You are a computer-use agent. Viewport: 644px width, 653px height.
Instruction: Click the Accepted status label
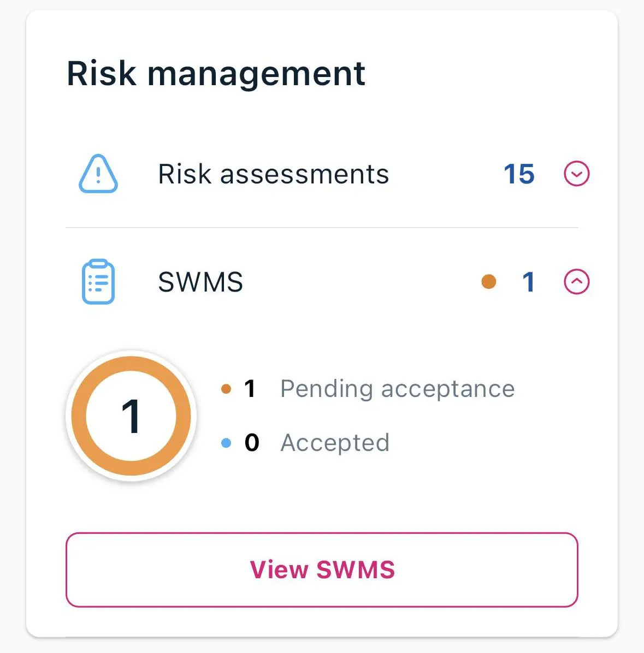coord(335,443)
